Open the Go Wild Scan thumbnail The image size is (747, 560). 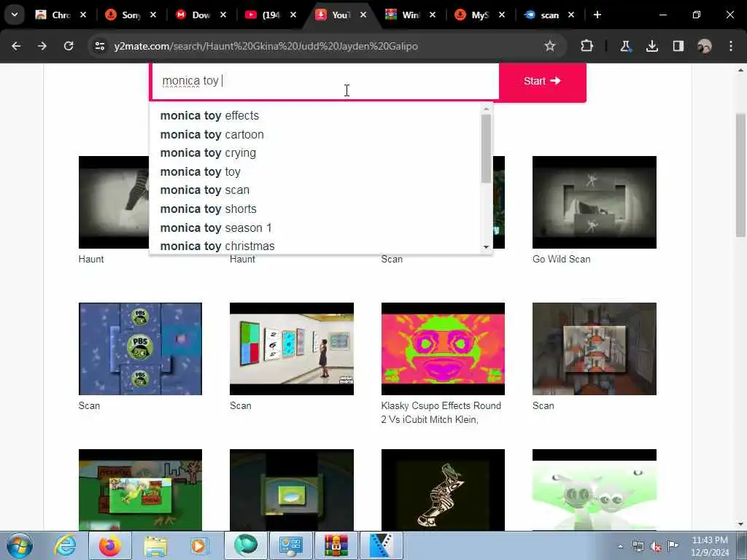click(594, 202)
